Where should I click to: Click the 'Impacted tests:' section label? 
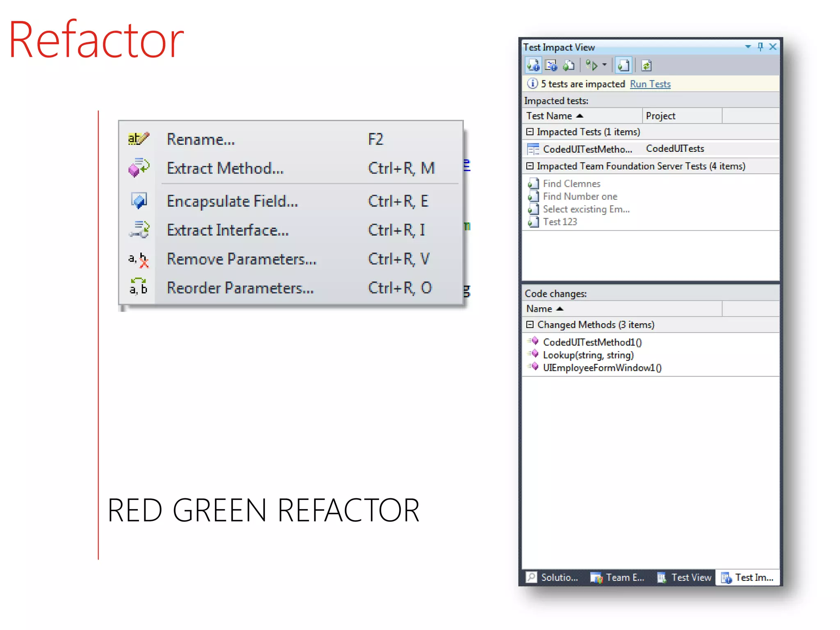556,101
